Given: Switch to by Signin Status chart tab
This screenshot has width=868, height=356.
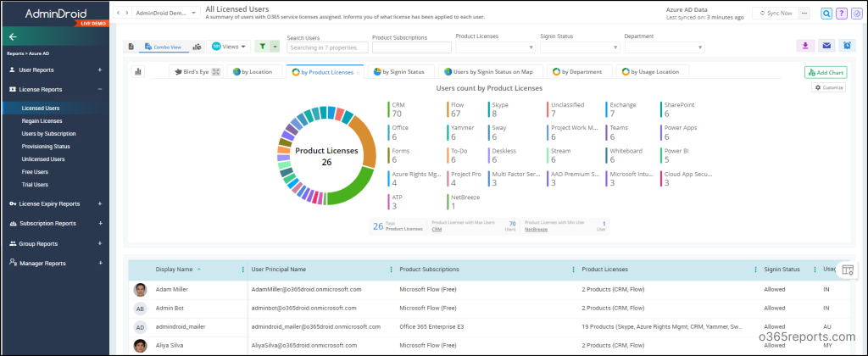Looking at the screenshot, I should pos(400,72).
